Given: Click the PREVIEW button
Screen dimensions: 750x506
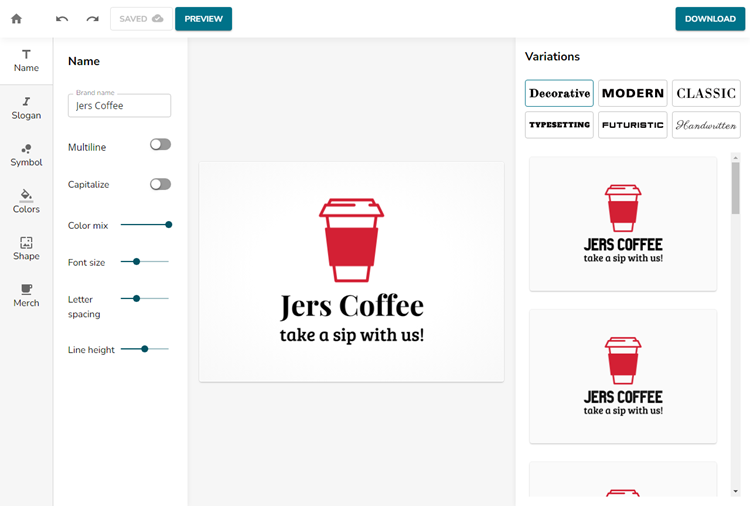Looking at the screenshot, I should click(203, 19).
